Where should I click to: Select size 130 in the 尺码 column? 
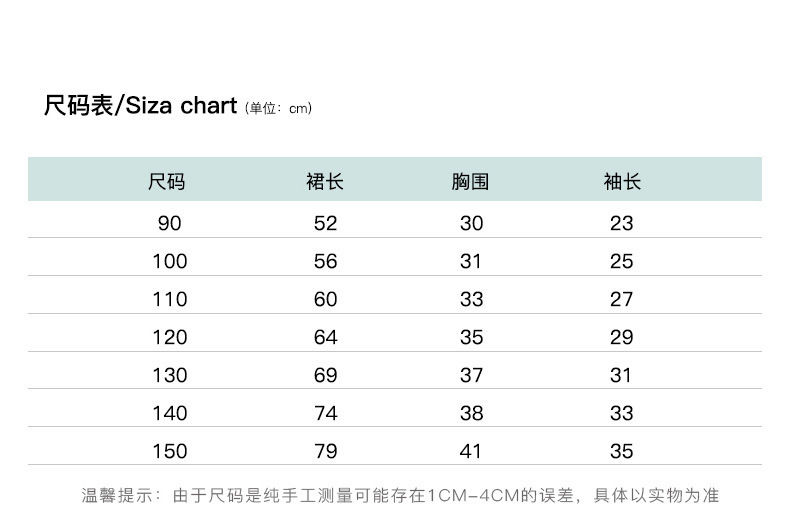click(169, 375)
